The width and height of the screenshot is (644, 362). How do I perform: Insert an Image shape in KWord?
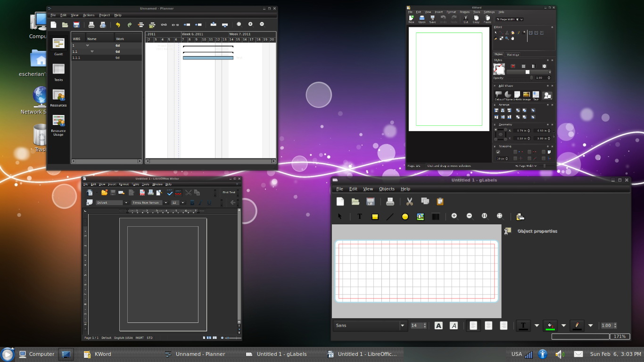coord(526,95)
